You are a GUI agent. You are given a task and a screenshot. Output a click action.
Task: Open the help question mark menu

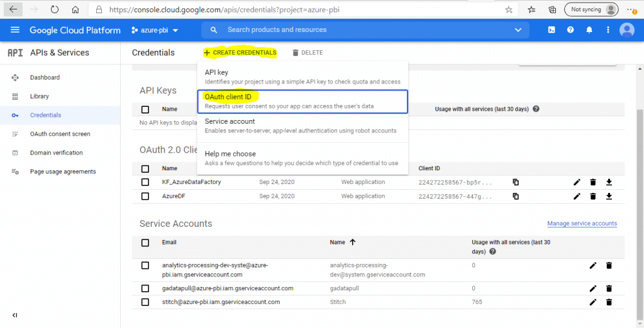click(570, 30)
